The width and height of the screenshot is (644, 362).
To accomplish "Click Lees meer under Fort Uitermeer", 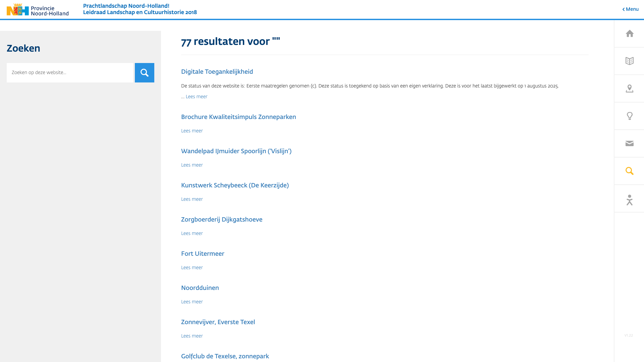I will (x=192, y=268).
